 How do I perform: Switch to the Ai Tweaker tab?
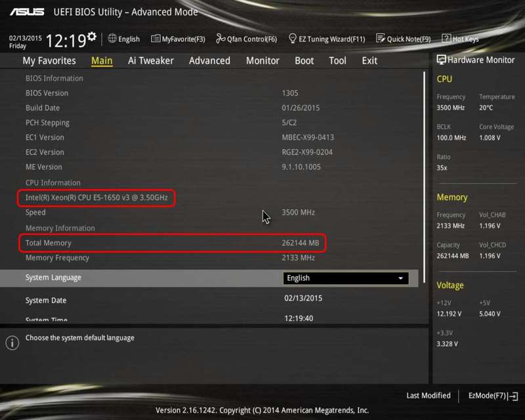[x=151, y=60]
